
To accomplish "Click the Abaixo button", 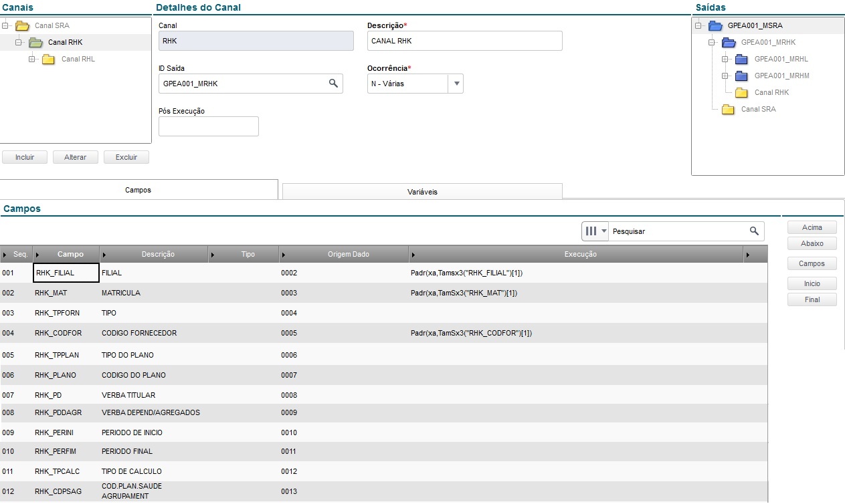I will (x=812, y=243).
